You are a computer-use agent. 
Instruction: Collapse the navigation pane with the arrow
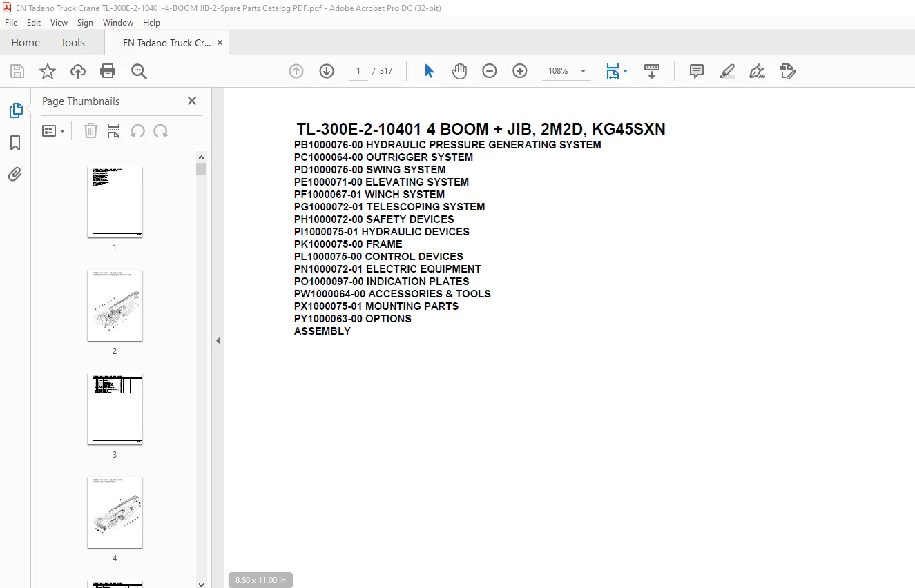(x=218, y=340)
